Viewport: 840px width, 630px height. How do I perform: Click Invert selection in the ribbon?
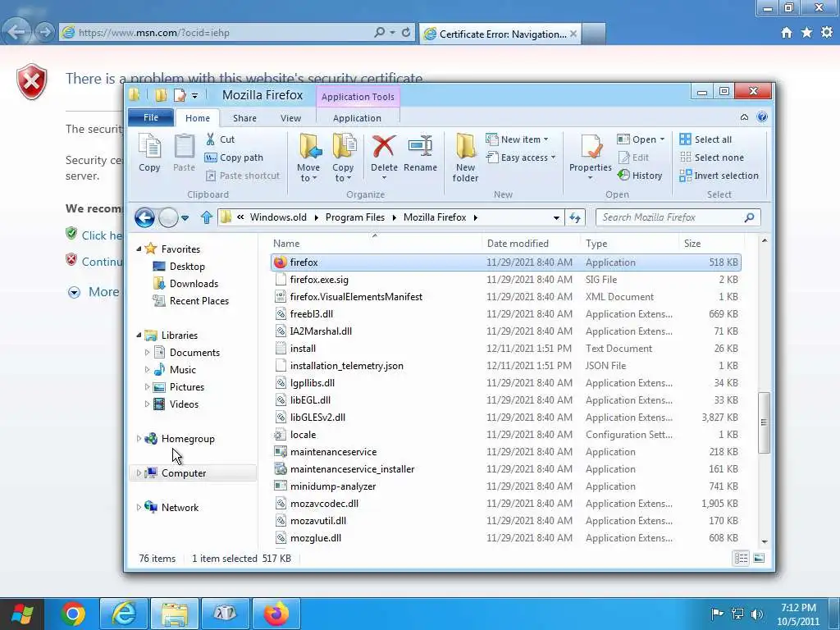[x=719, y=176]
